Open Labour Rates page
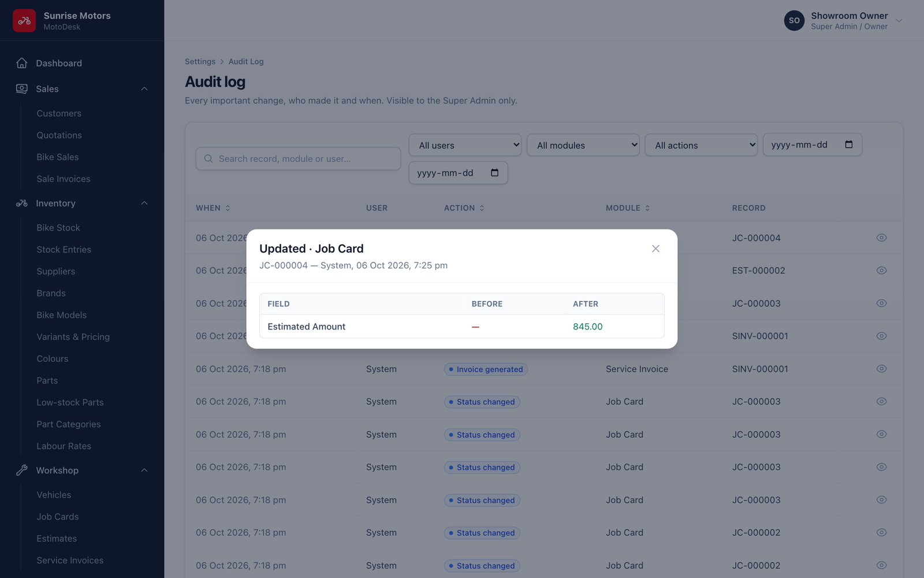The image size is (924, 578). point(64,446)
